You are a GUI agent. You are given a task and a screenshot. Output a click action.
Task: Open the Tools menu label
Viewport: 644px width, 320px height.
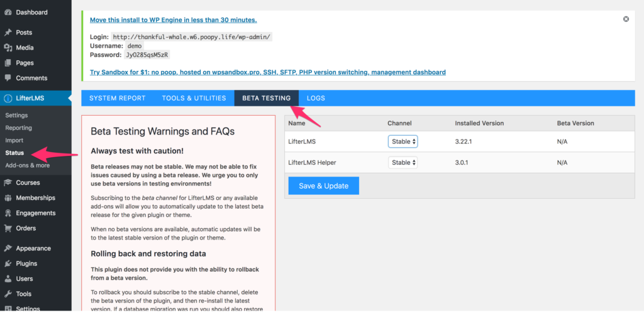(x=23, y=294)
